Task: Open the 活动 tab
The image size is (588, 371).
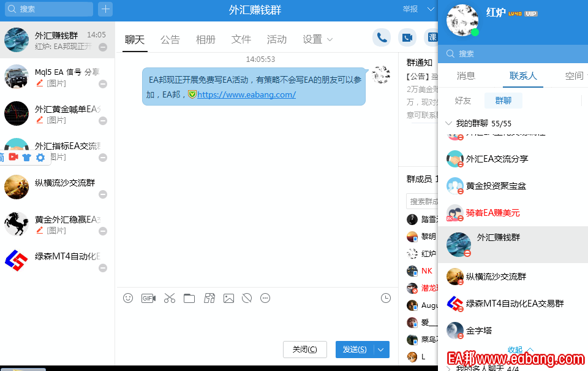Action: tap(277, 39)
